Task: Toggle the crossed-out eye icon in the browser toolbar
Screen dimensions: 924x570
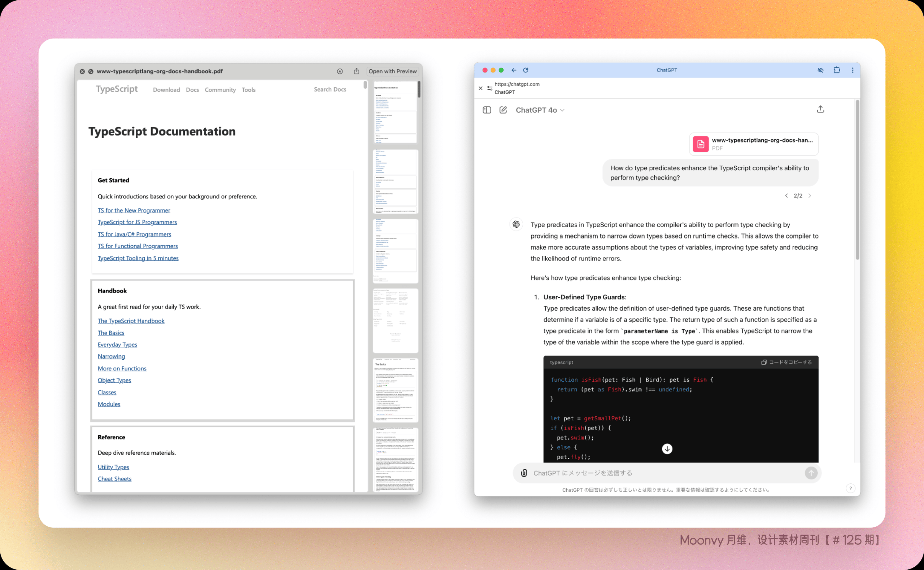Action: click(820, 70)
